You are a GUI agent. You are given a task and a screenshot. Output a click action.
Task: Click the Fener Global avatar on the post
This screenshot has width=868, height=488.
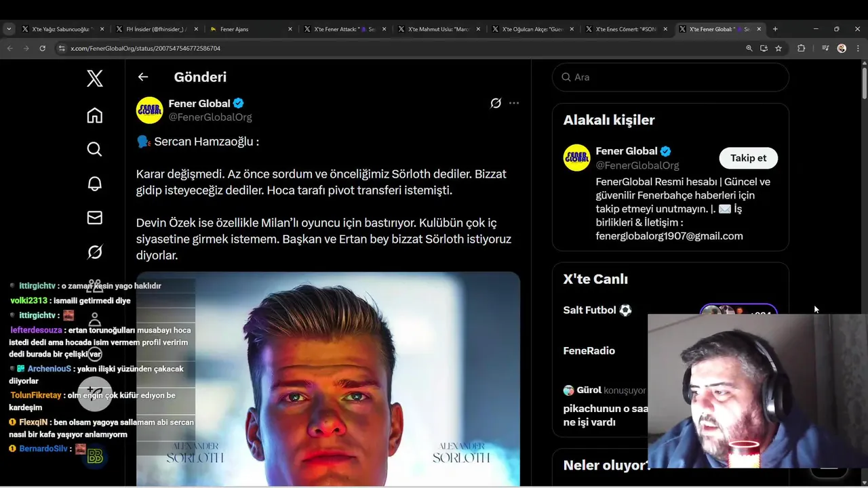coord(149,110)
